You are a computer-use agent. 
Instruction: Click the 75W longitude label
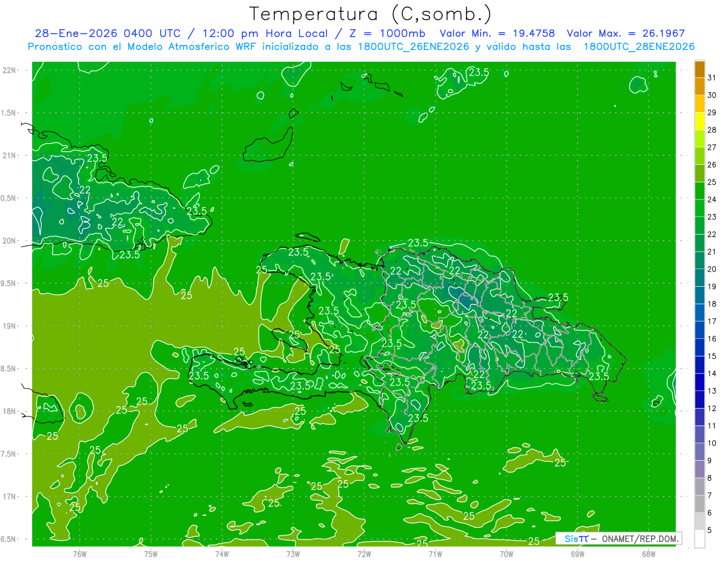coord(151,554)
